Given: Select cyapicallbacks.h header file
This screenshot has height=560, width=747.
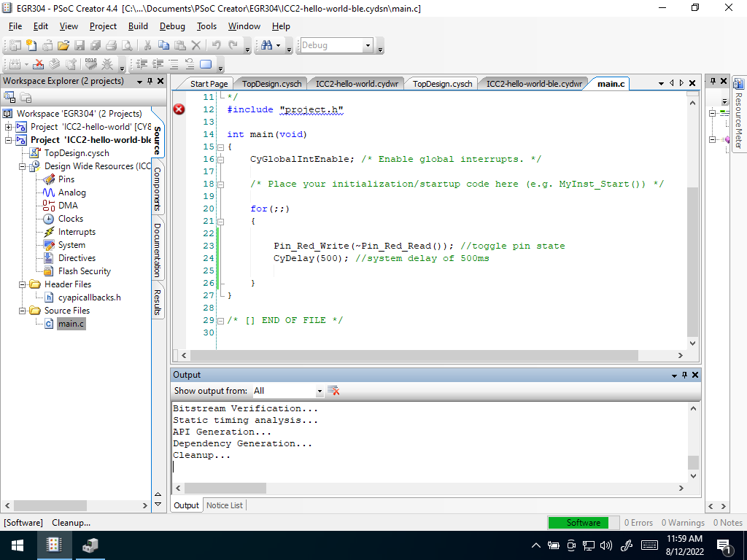Looking at the screenshot, I should click(x=90, y=297).
